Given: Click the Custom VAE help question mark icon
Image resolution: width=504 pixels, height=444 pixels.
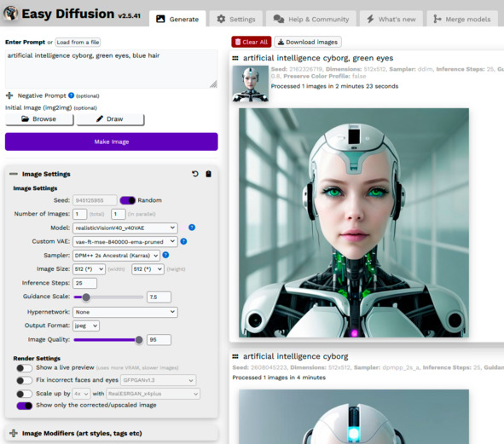Looking at the screenshot, I should tap(184, 241).
